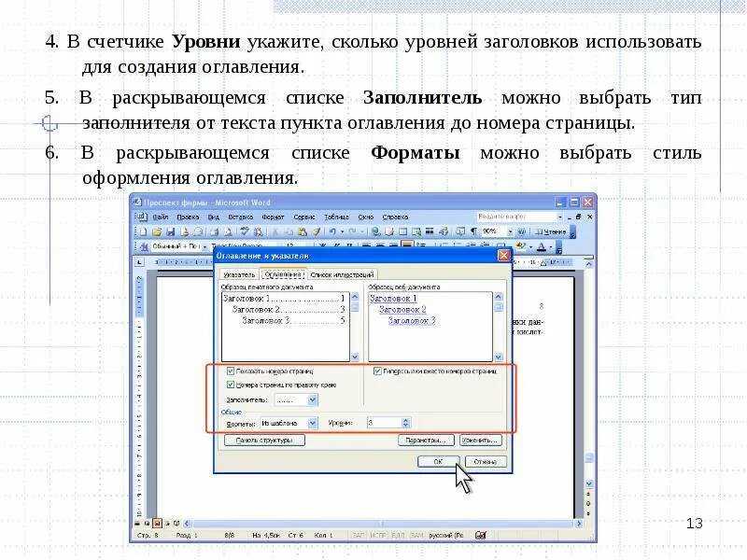Click the Open folder icon in toolbar
Screen dimensions: 747x560
[157, 231]
